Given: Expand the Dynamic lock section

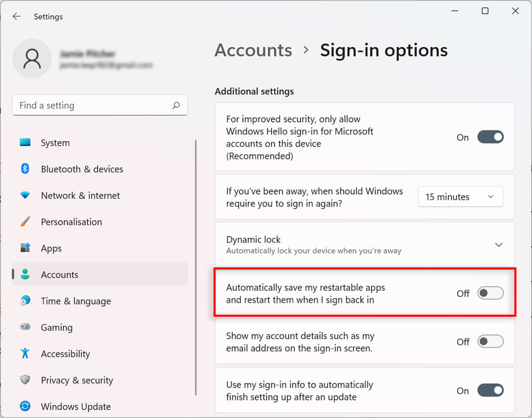Looking at the screenshot, I should pos(498,245).
